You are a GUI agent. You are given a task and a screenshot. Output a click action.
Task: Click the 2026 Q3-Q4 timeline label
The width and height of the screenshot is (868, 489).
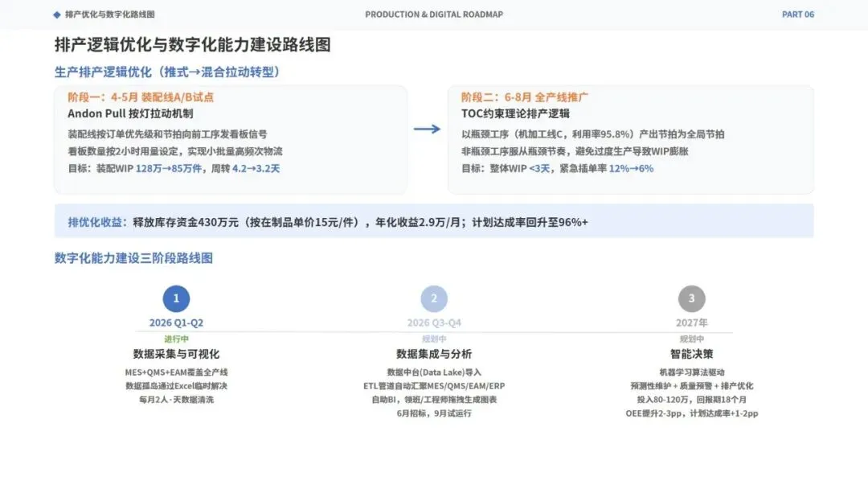434,323
